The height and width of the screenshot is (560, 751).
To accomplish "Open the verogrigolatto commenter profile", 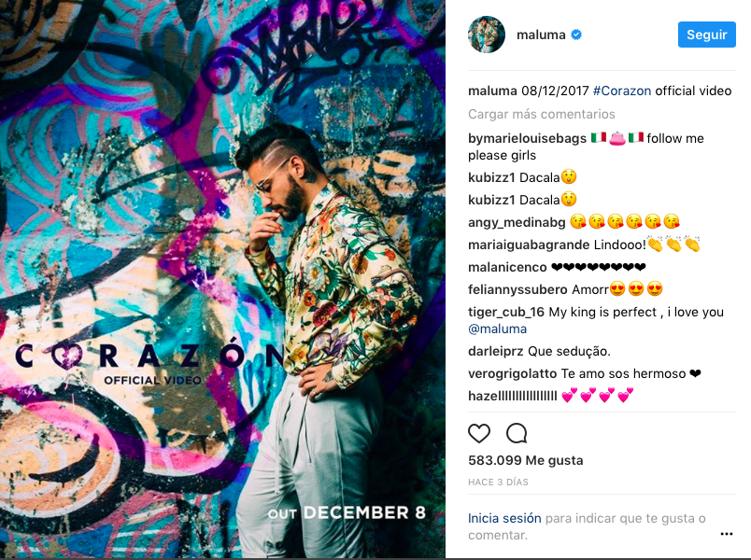I will (x=513, y=373).
